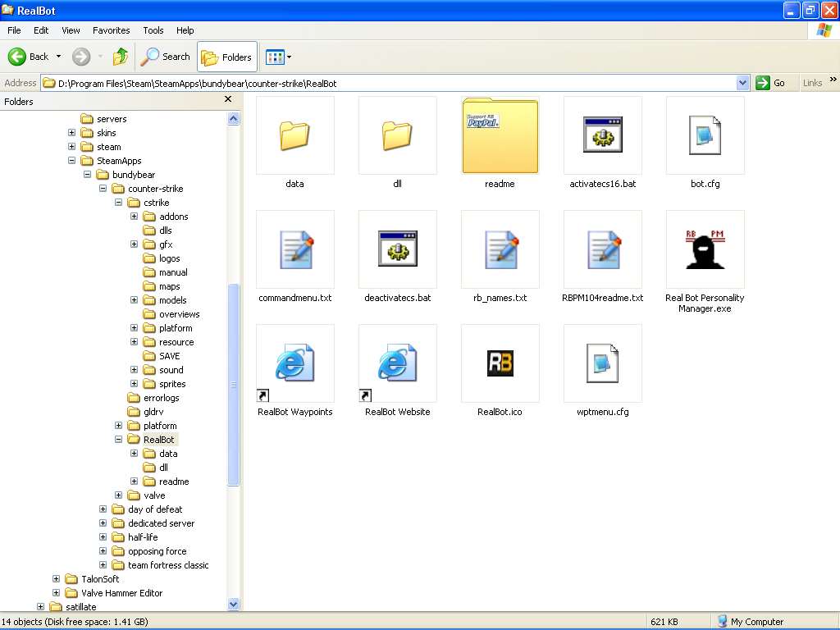Select the commandmenu.txt file icon
The width and height of the screenshot is (840, 630).
pyautogui.click(x=295, y=249)
